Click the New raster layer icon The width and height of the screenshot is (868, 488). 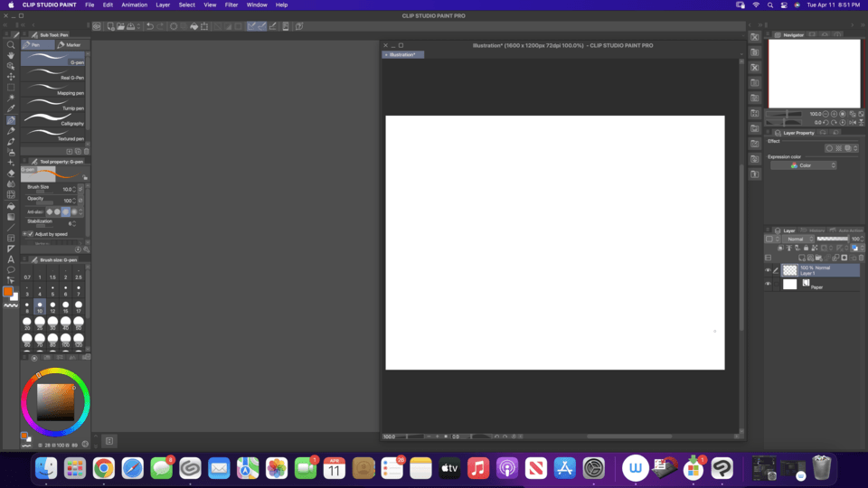pyautogui.click(x=802, y=258)
